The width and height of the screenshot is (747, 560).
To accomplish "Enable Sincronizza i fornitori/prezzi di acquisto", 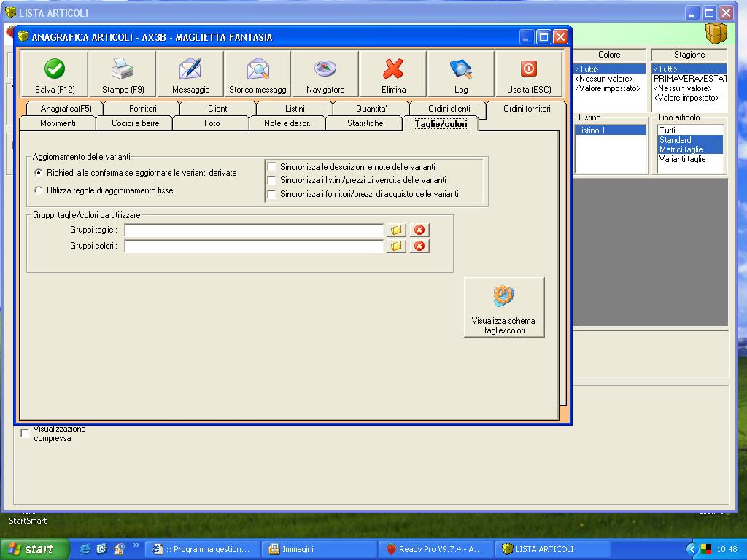I will pyautogui.click(x=271, y=194).
